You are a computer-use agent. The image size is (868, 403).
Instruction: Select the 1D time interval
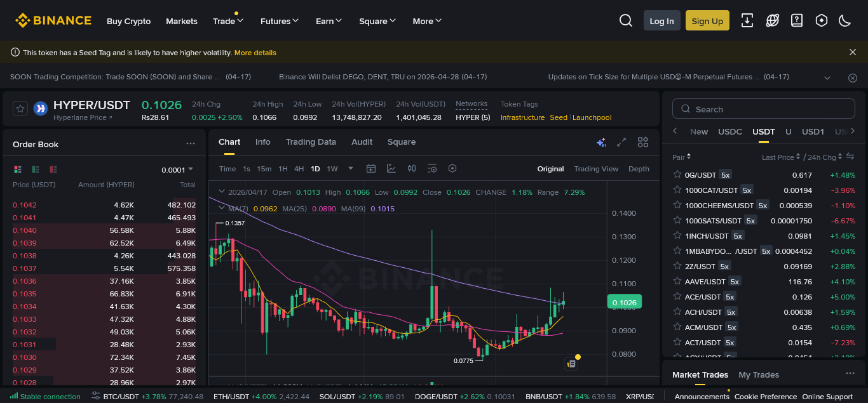(315, 169)
